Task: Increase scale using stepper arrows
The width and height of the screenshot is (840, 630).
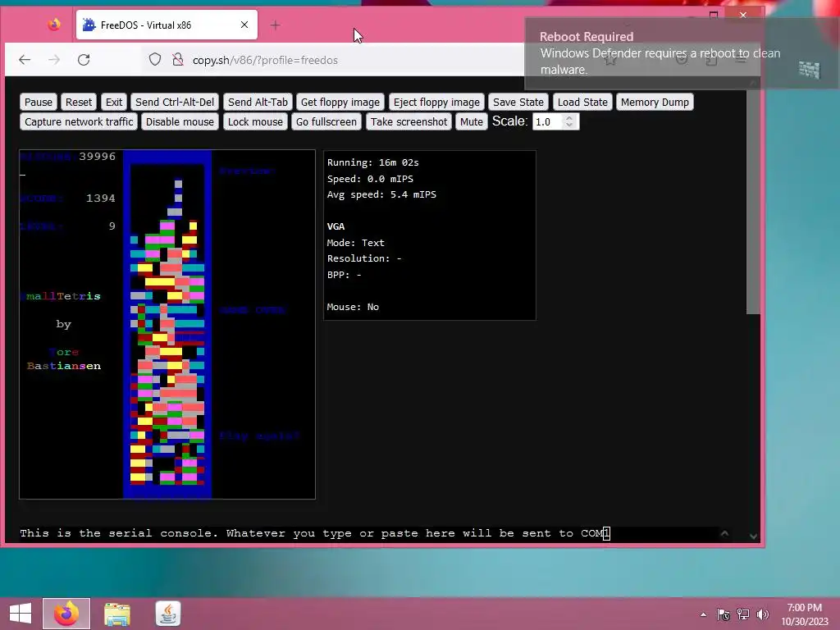Action: [x=569, y=118]
